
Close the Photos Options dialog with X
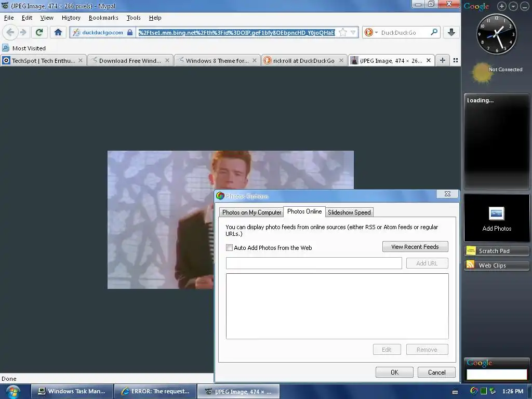click(447, 194)
